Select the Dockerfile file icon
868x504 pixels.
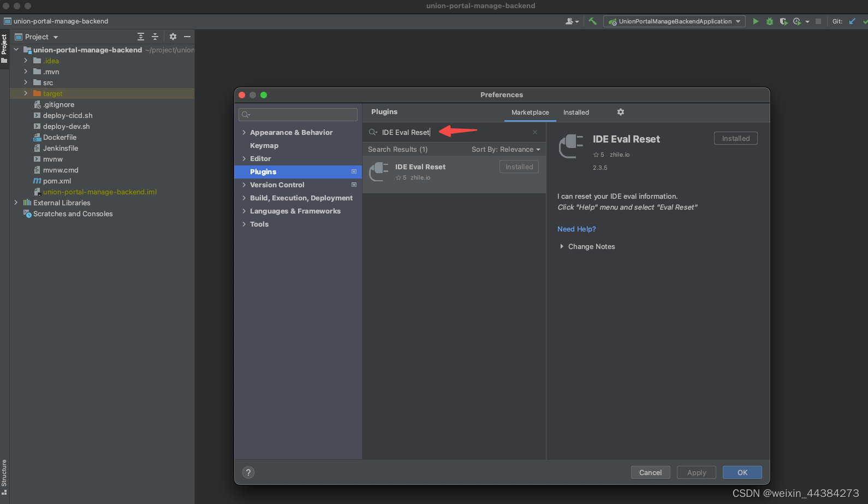coord(37,138)
